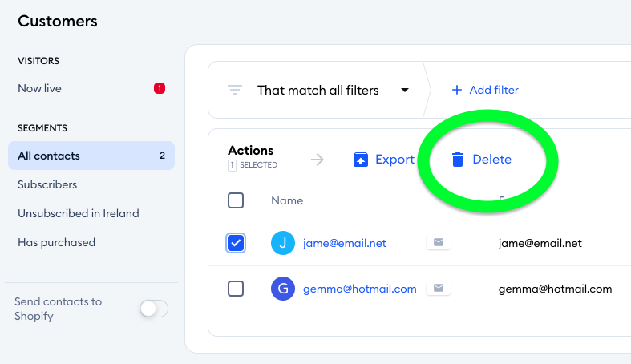Open the Now live visitors section
The image size is (631, 364).
[91, 88]
